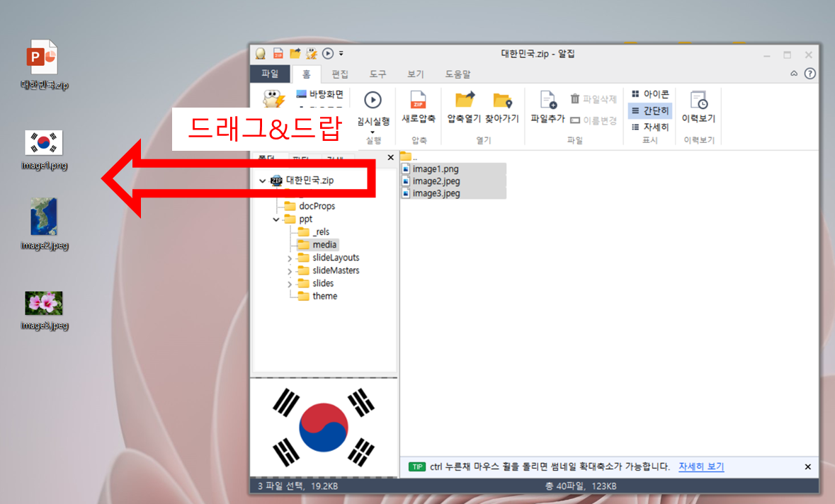Viewport: 835px width, 504px height.
Task: Select docProps folder in tree
Action: (x=310, y=206)
